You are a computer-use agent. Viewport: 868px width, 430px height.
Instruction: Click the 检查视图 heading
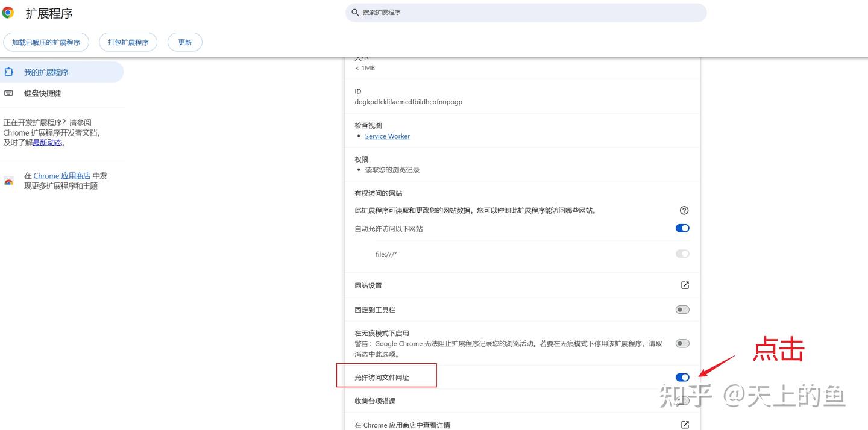pyautogui.click(x=368, y=125)
